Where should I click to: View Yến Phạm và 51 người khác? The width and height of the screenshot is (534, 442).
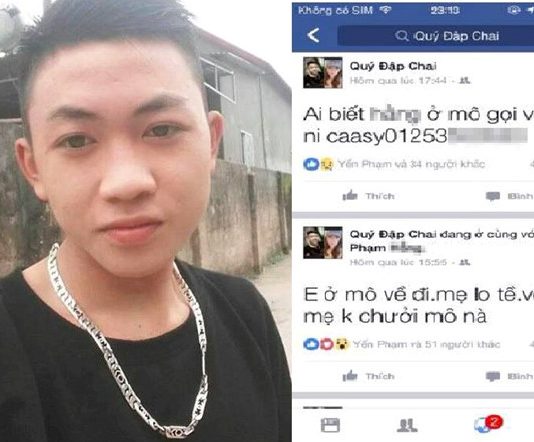tap(426, 345)
